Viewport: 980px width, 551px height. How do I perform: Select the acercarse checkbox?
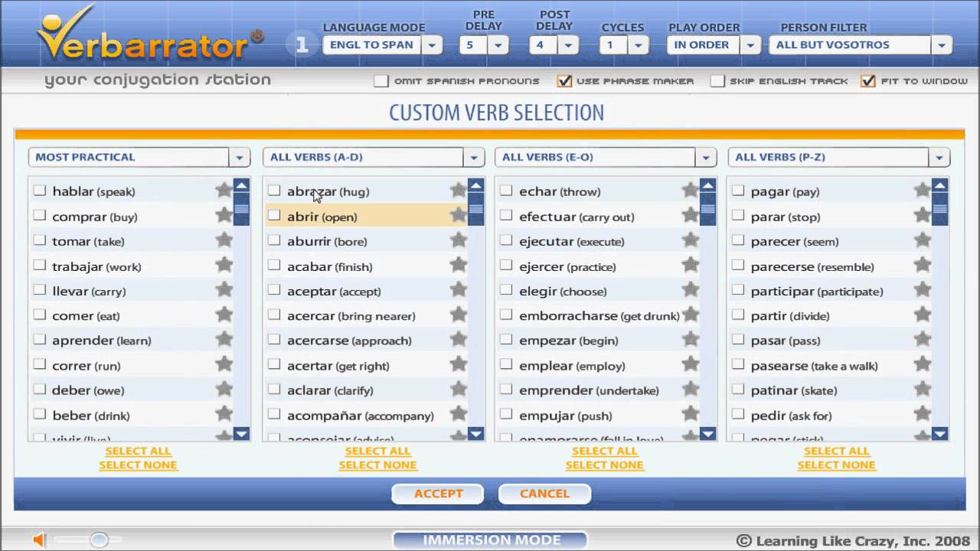274,340
